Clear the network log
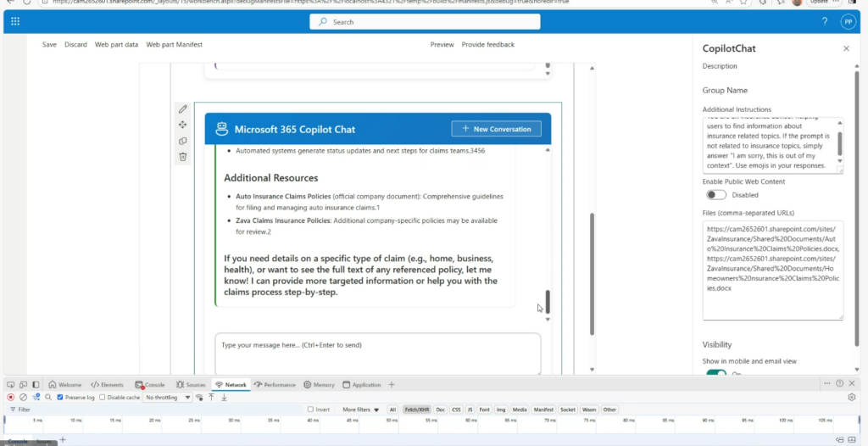Image resolution: width=868 pixels, height=446 pixels. pos(23,397)
